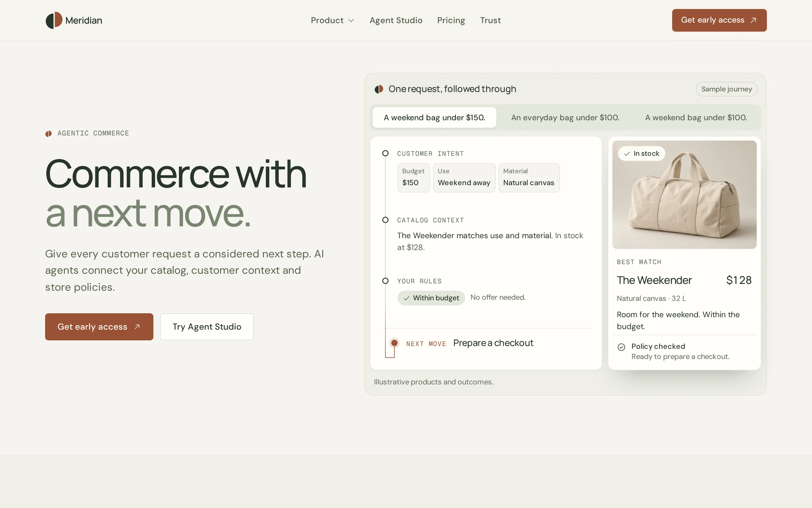Select 'A weekend bag under $100.' tab

click(x=696, y=117)
